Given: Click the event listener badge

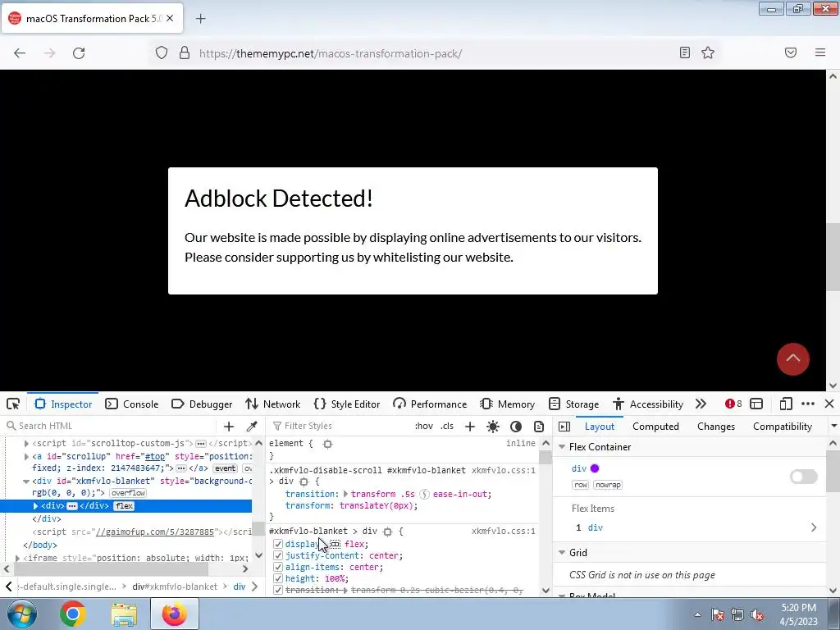Looking at the screenshot, I should [225, 468].
